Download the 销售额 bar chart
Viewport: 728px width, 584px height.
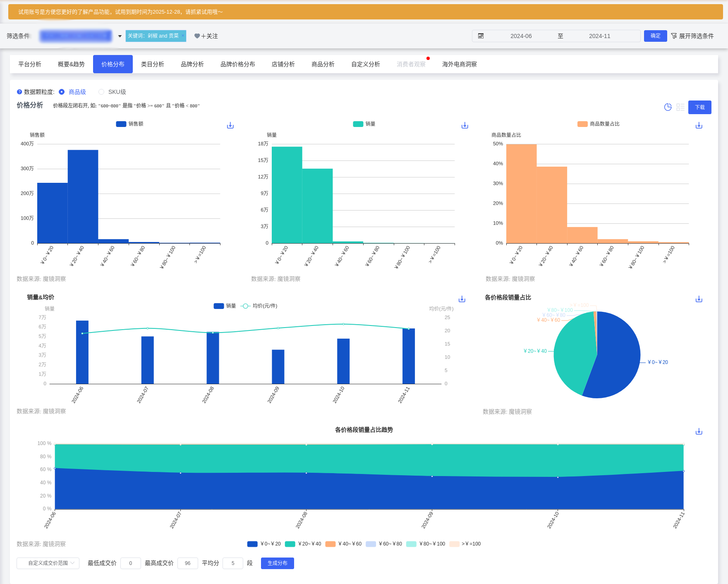click(x=230, y=125)
